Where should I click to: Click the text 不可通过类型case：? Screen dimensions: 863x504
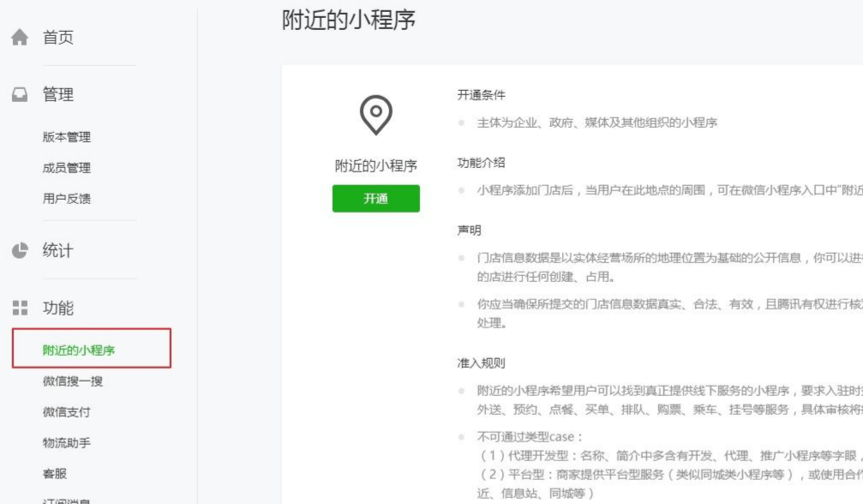coord(530,437)
